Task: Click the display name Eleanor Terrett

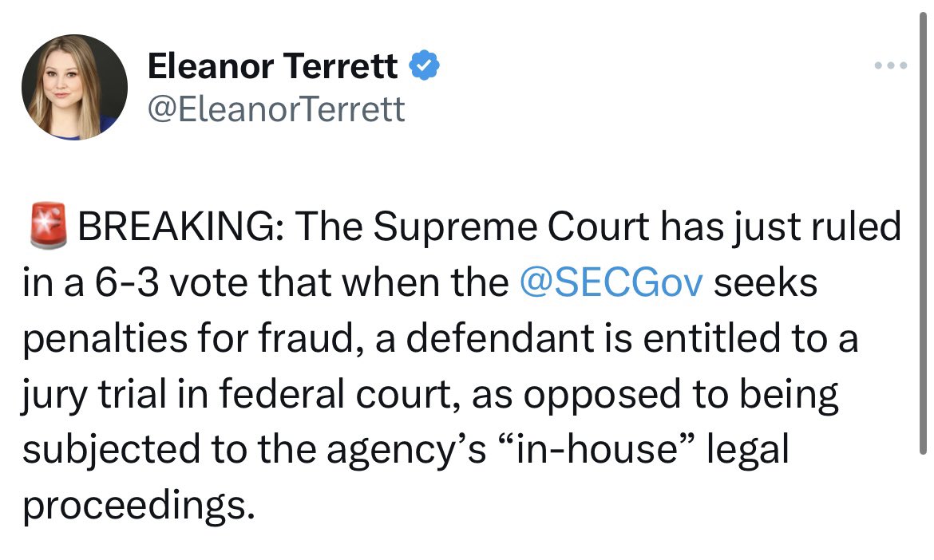Action: [x=272, y=67]
